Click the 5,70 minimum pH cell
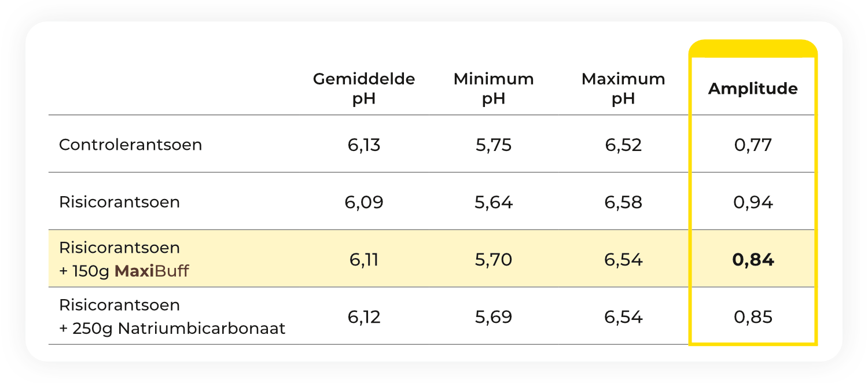This screenshot has height=383, width=868. tap(494, 260)
